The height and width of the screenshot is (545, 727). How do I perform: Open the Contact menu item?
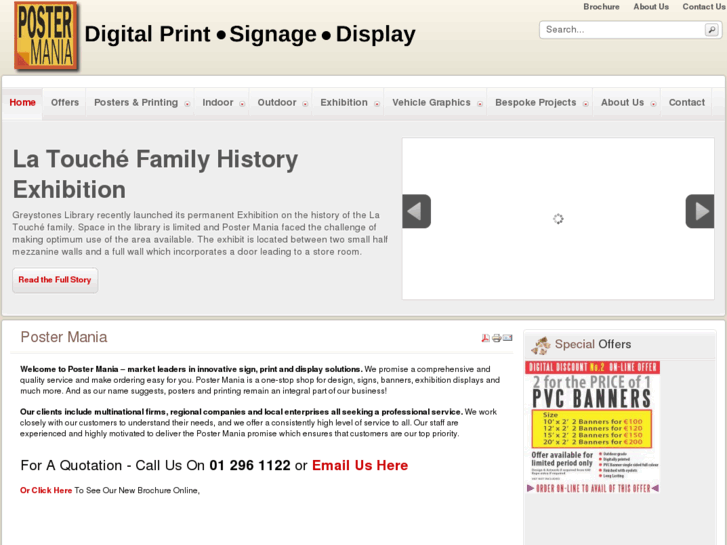click(x=687, y=103)
